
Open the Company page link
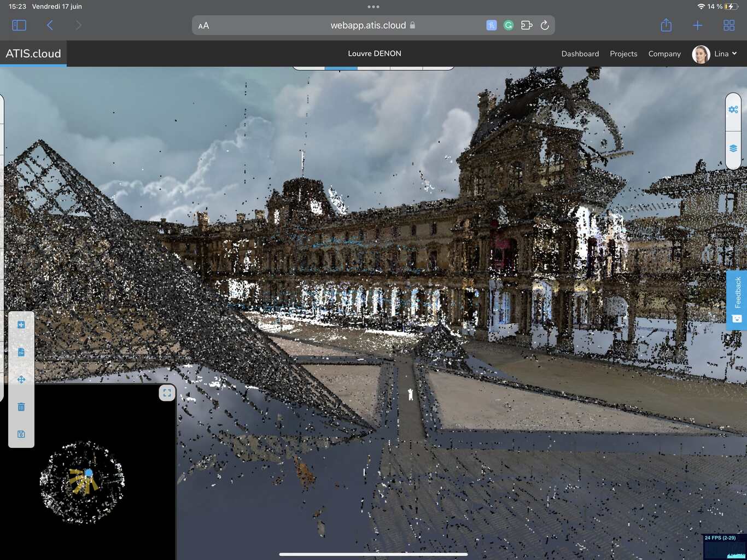[x=664, y=54]
